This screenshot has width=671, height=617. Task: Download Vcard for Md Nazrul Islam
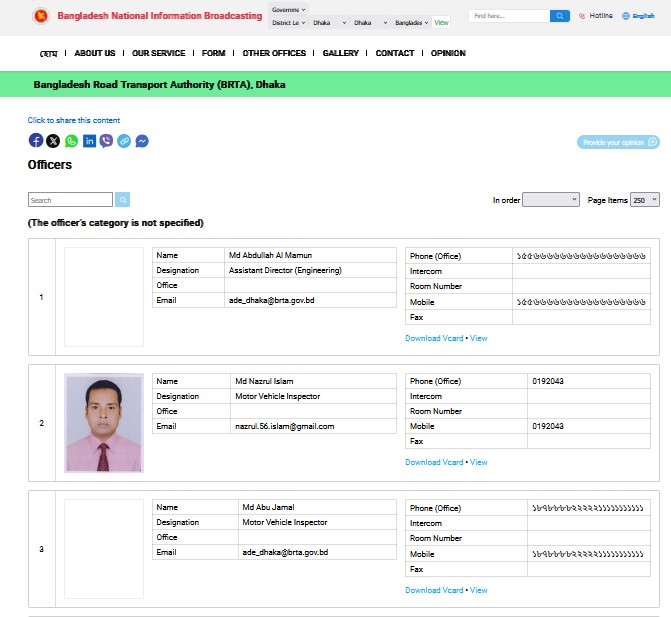click(434, 462)
